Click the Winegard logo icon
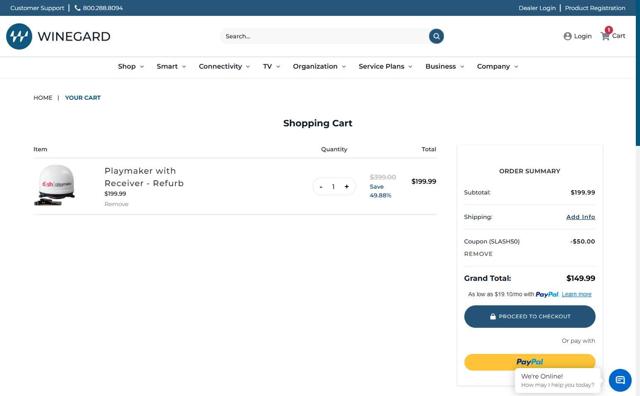 point(19,36)
